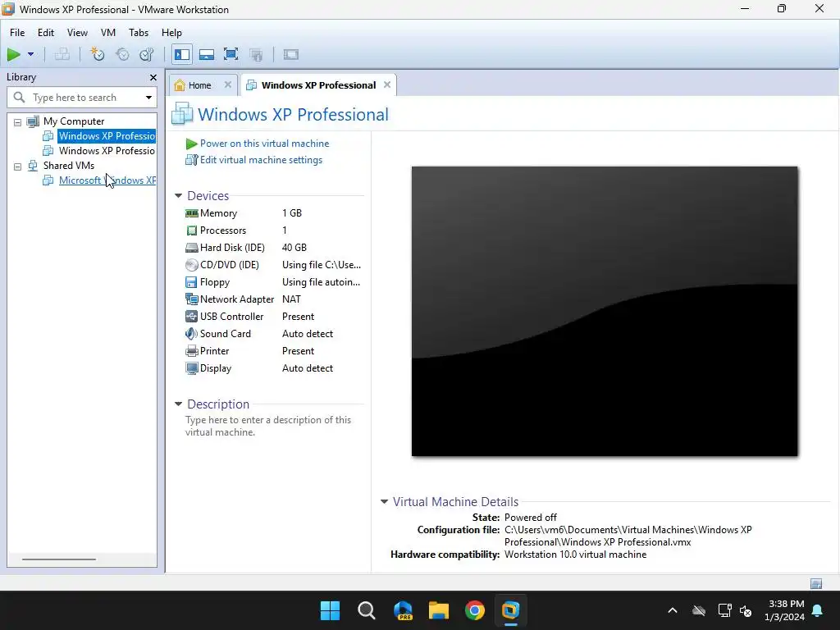Click the Unity mode toolbar icon
840x630 pixels.
[256, 54]
